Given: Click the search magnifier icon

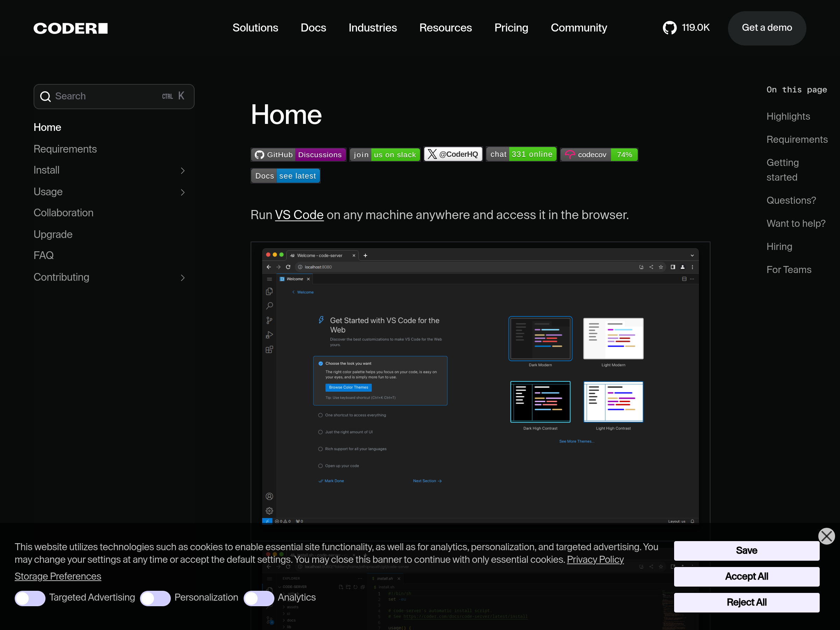Looking at the screenshot, I should 45,97.
